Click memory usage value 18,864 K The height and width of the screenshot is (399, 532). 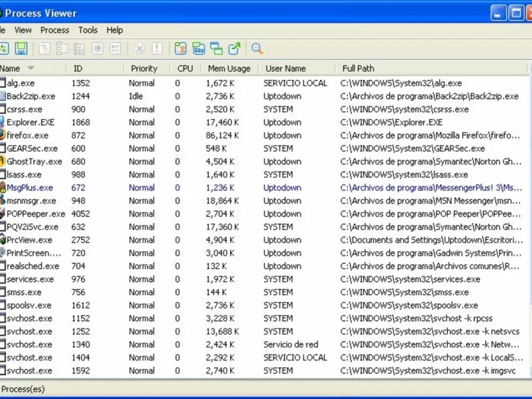click(222, 201)
